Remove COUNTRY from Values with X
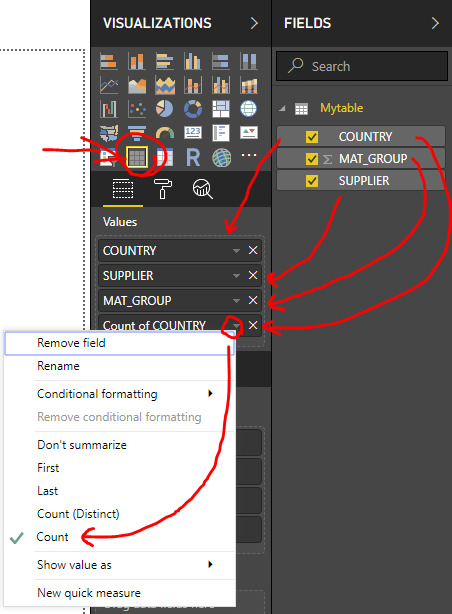 click(x=253, y=250)
